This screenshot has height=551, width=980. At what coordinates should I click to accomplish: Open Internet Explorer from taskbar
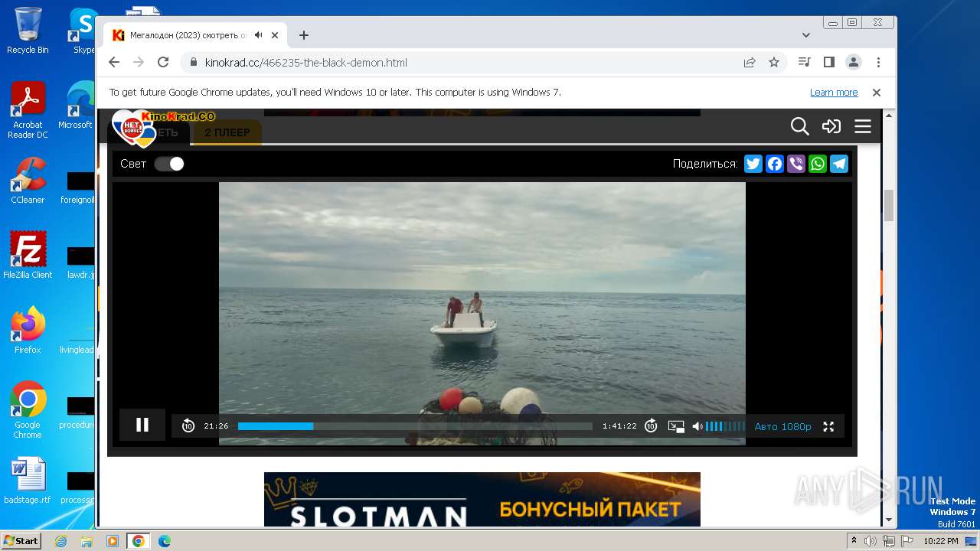[x=60, y=541]
